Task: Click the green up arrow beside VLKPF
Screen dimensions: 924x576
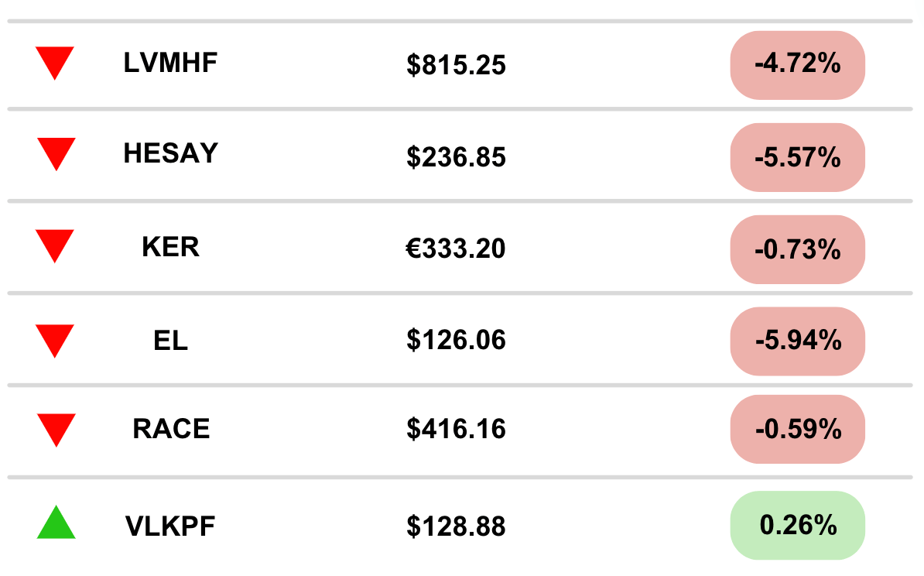Action: [56, 523]
